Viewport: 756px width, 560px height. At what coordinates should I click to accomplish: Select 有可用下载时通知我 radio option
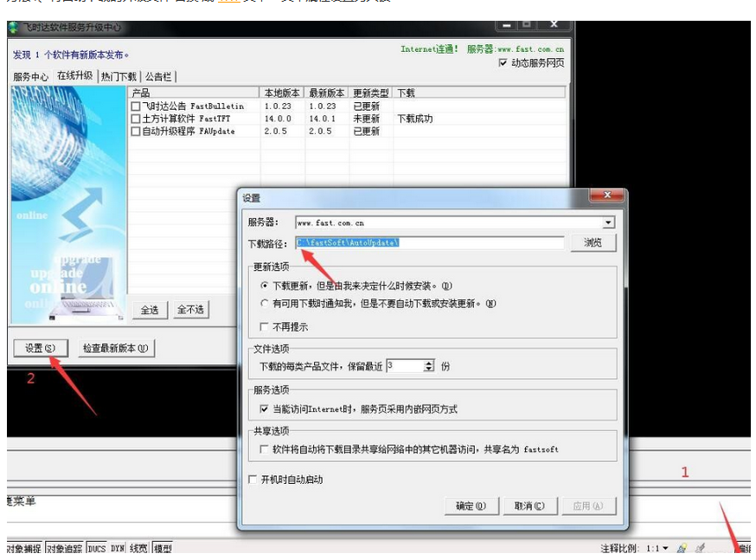tap(264, 304)
